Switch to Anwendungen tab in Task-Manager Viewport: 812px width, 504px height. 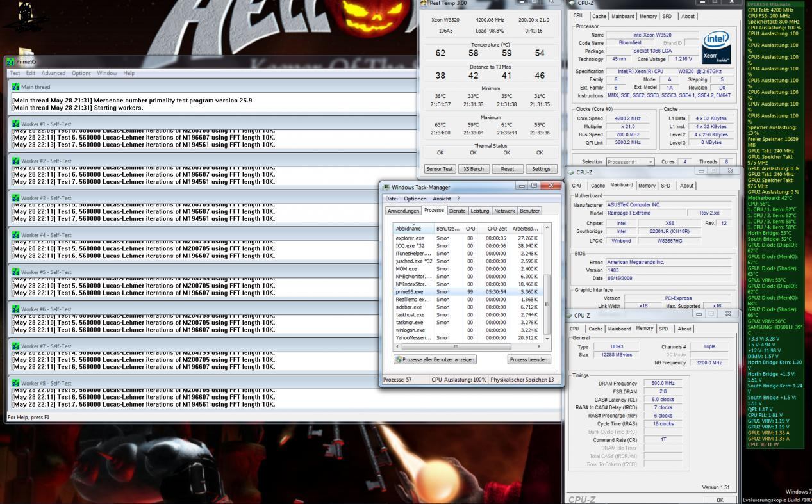404,211
